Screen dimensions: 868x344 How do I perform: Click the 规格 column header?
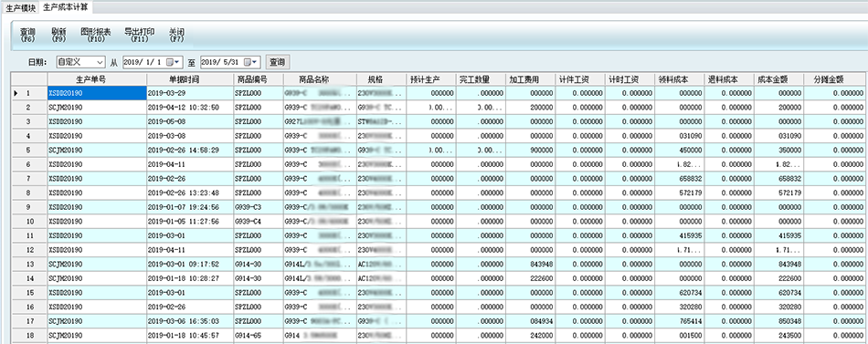coord(381,79)
